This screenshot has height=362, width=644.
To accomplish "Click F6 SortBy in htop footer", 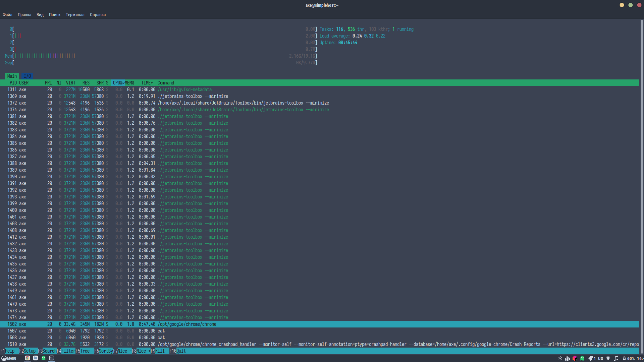I will coord(104,351).
